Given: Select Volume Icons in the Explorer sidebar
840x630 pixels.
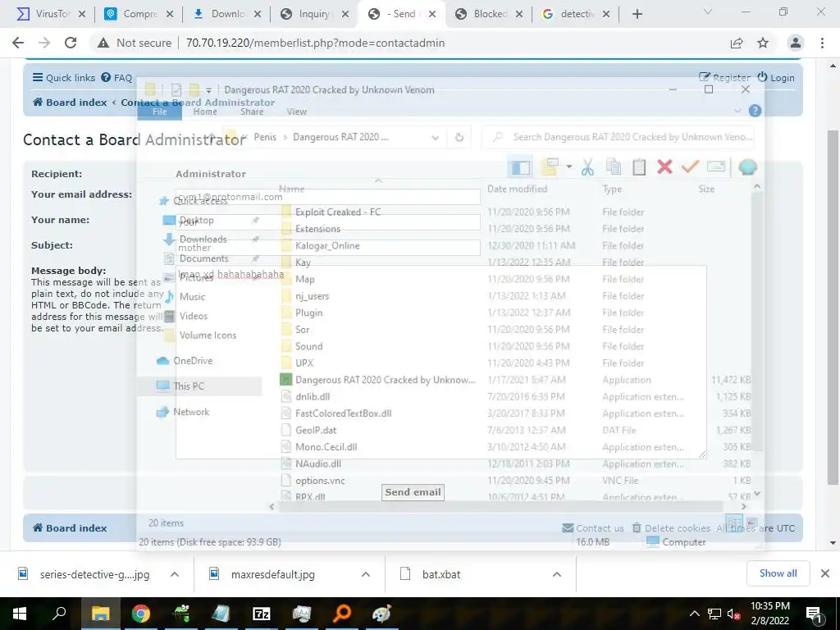Looking at the screenshot, I should [x=201, y=336].
